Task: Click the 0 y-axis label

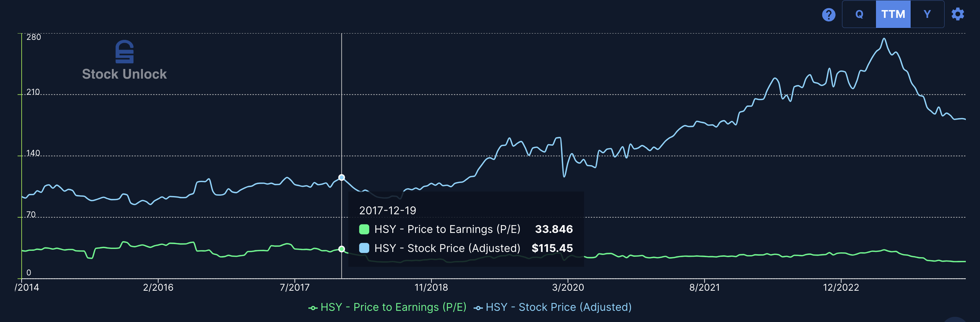Action: point(29,272)
